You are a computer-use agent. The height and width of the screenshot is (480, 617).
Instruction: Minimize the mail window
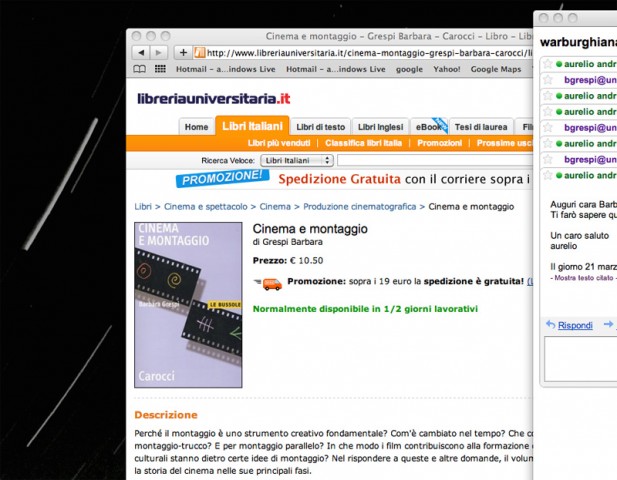pos(558,18)
